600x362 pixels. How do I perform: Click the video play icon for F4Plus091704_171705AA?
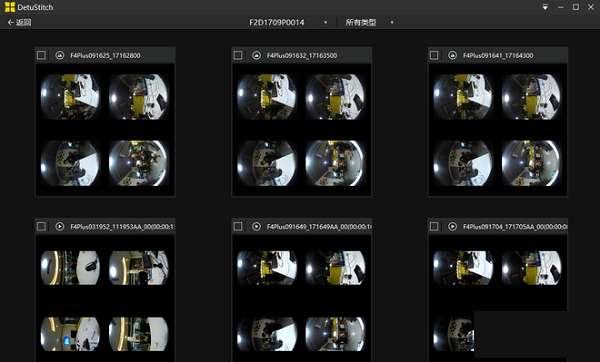pos(452,227)
